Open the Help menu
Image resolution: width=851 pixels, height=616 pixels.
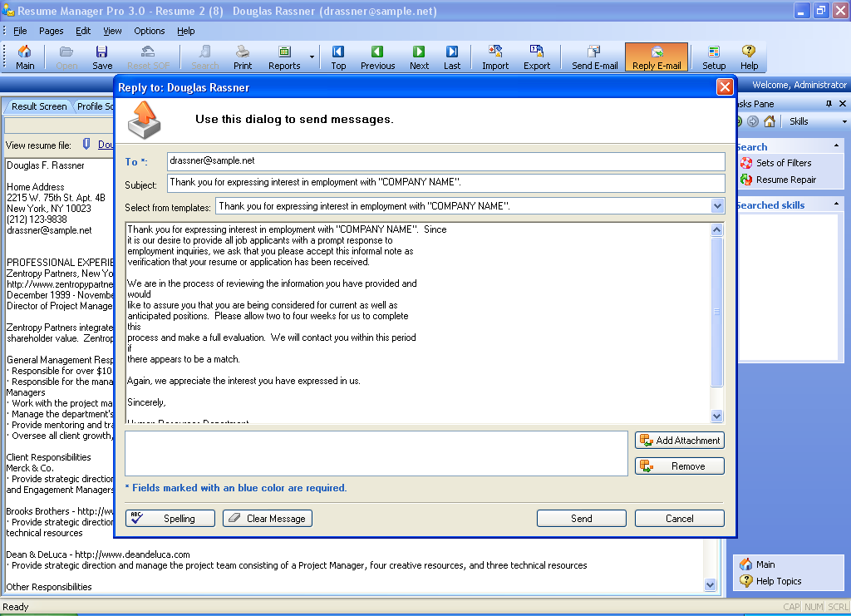(185, 31)
